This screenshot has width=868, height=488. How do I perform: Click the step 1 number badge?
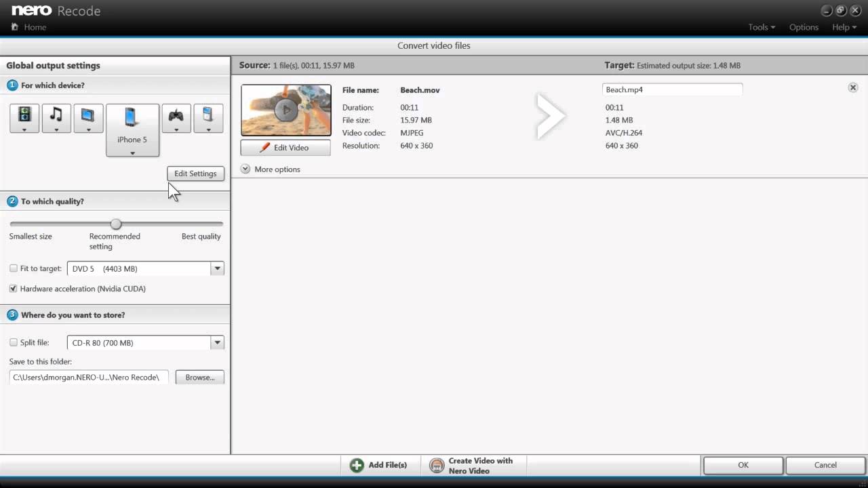tap(12, 85)
